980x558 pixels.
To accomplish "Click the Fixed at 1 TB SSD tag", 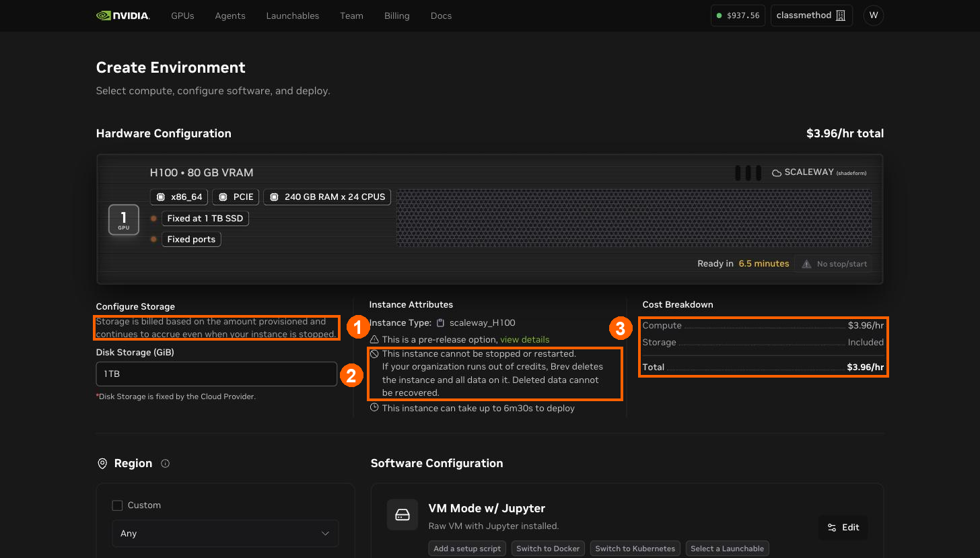I will click(206, 219).
